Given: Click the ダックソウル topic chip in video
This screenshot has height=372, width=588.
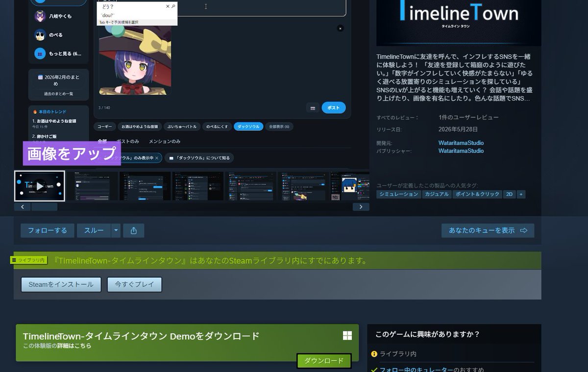Looking at the screenshot, I should 248,126.
